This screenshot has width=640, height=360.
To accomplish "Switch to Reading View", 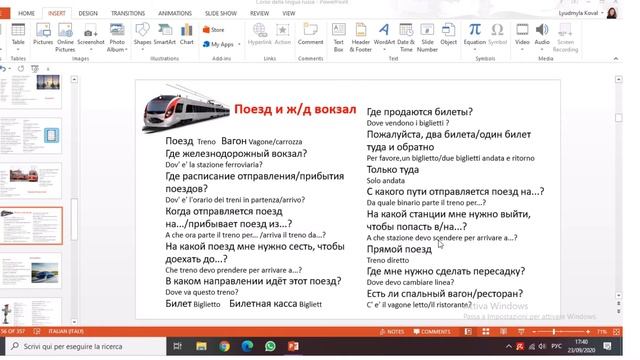I will point(504,332).
